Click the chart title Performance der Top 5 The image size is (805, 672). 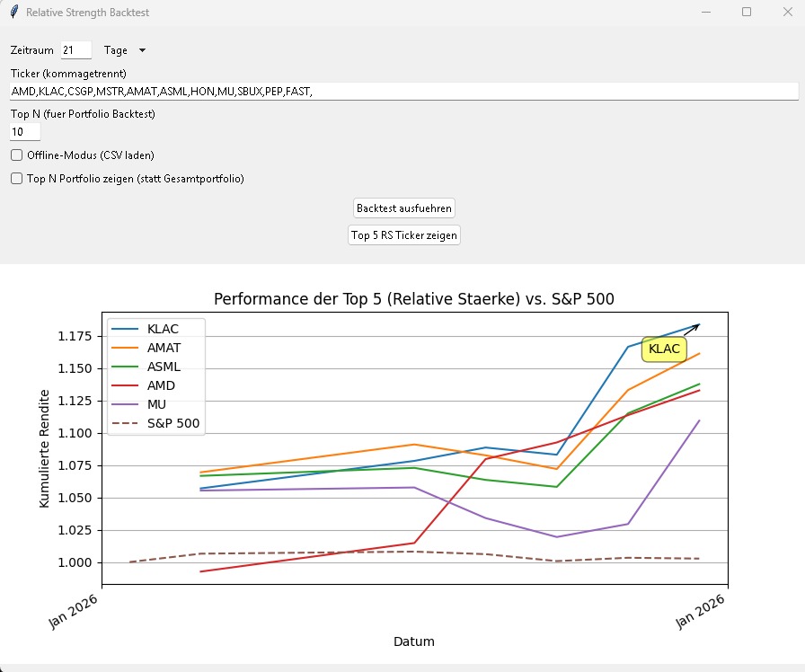pyautogui.click(x=414, y=299)
